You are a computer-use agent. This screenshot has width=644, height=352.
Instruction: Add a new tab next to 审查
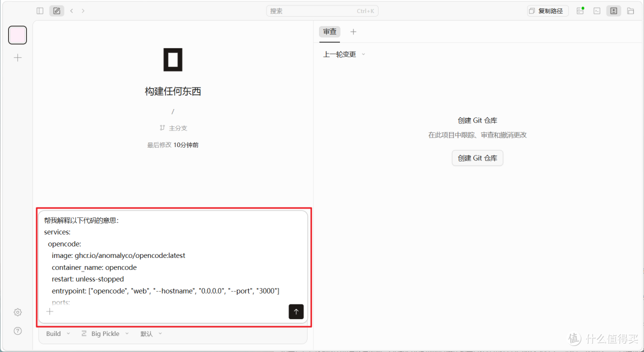pos(353,32)
